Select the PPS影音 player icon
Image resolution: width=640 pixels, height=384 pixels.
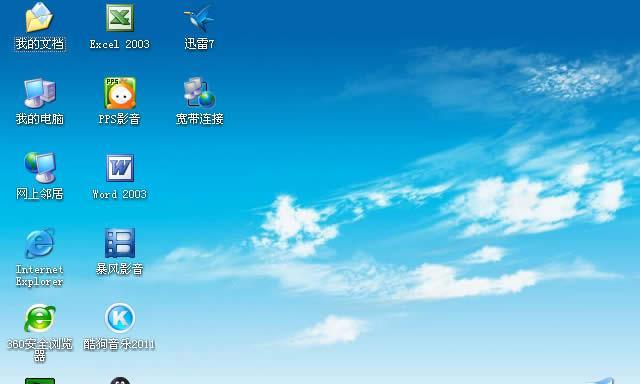click(x=120, y=93)
